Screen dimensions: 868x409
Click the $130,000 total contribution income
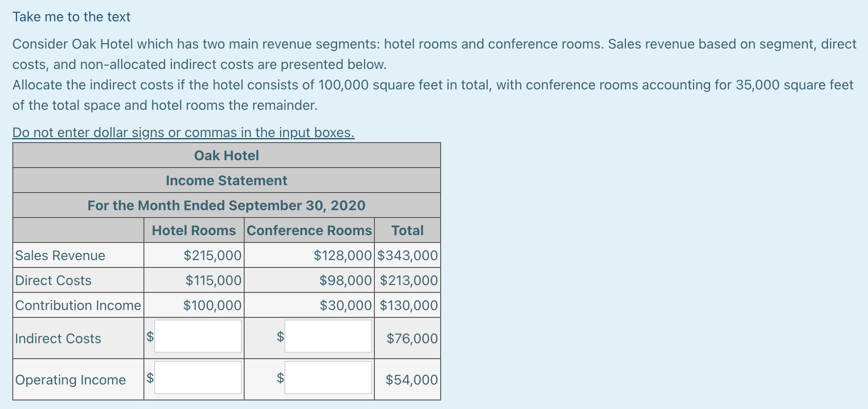click(x=408, y=306)
